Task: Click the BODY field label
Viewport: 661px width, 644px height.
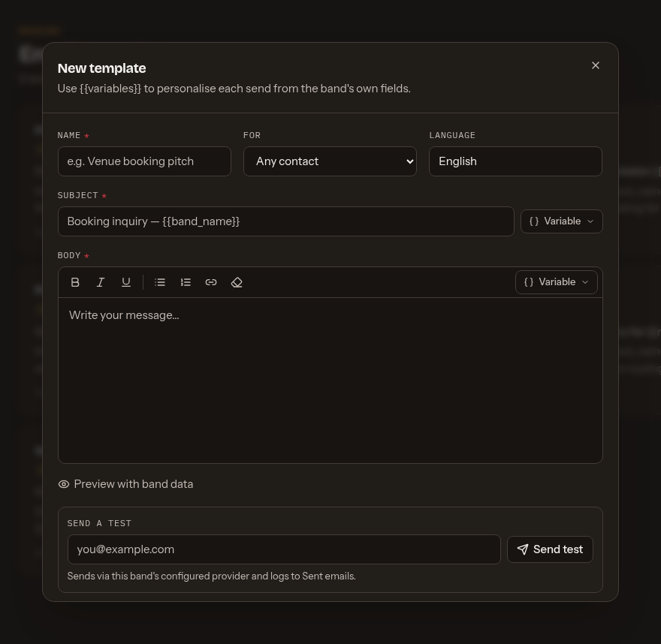Action: pyautogui.click(x=69, y=256)
